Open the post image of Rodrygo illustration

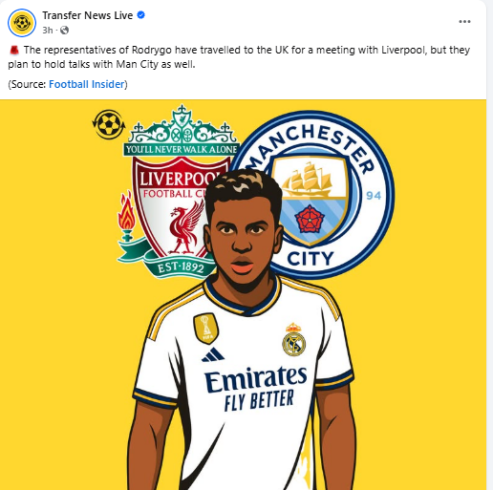tap(243, 295)
